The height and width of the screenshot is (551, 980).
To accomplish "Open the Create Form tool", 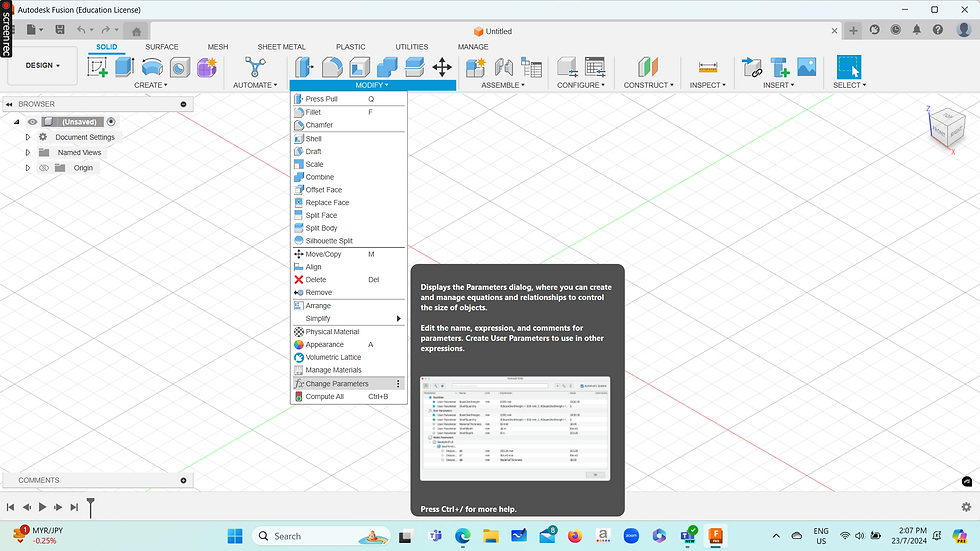I will pos(207,67).
